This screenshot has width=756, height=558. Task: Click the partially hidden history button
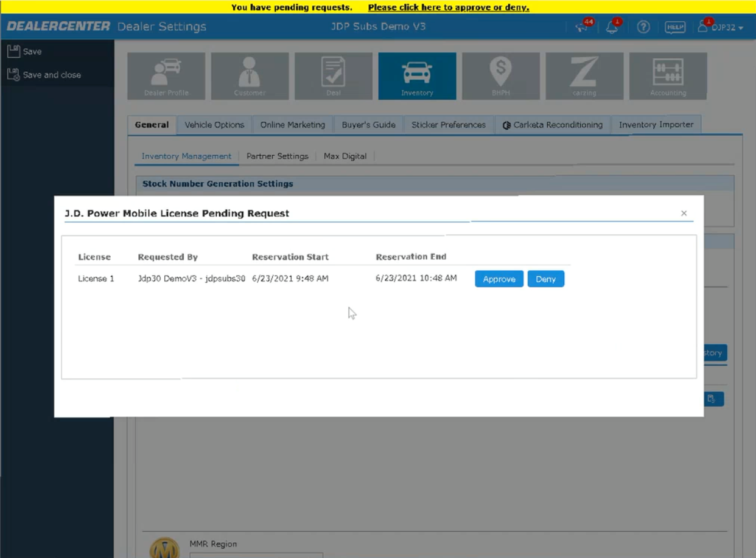715,353
